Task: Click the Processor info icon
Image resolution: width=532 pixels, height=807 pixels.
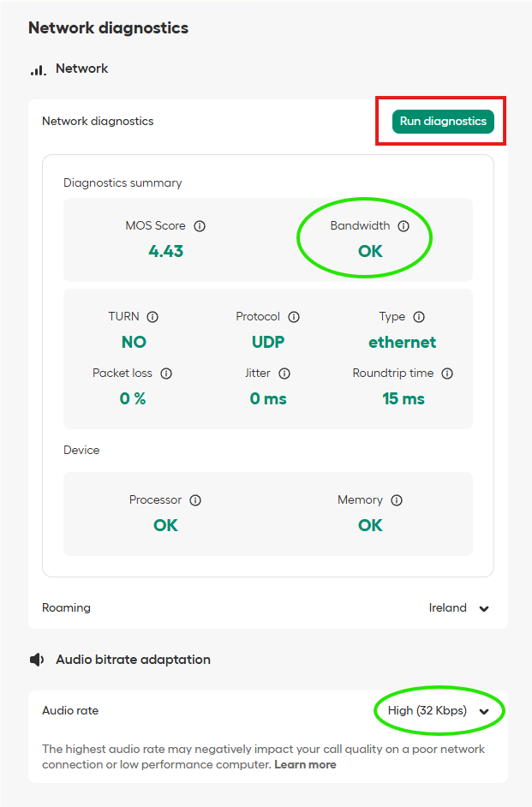Action: point(195,500)
